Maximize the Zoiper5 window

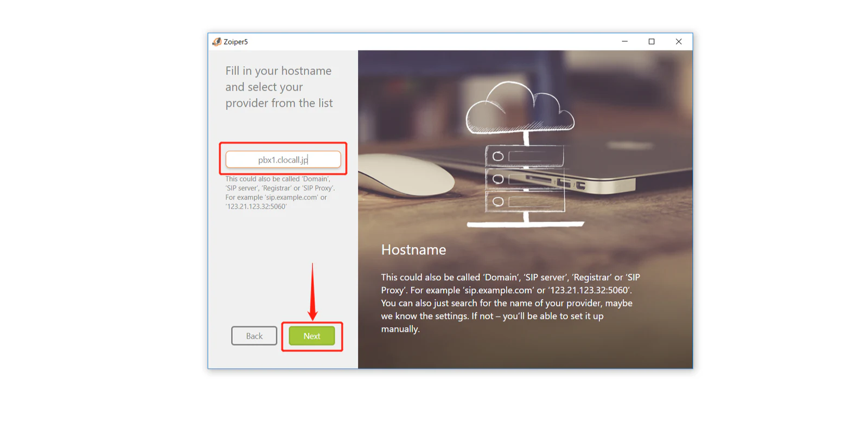pos(652,42)
